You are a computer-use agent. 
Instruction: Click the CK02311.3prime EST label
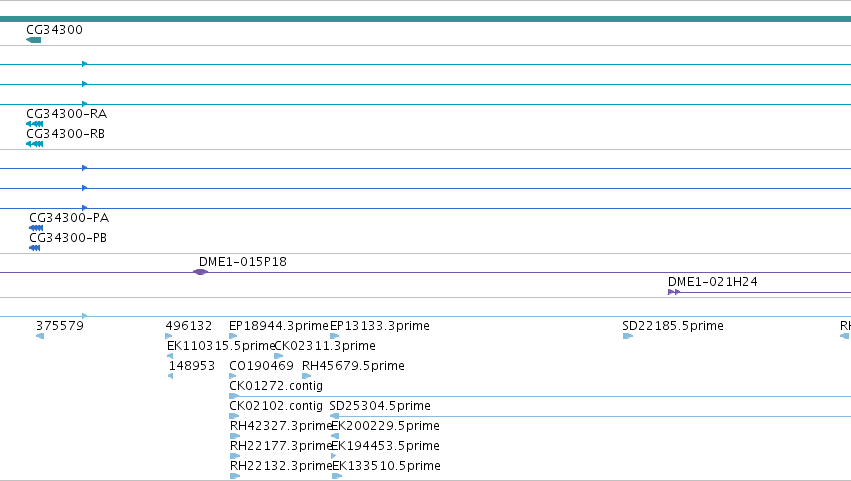pos(325,346)
